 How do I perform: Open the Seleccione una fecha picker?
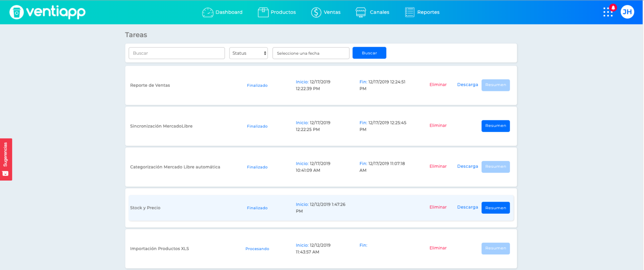click(x=311, y=53)
